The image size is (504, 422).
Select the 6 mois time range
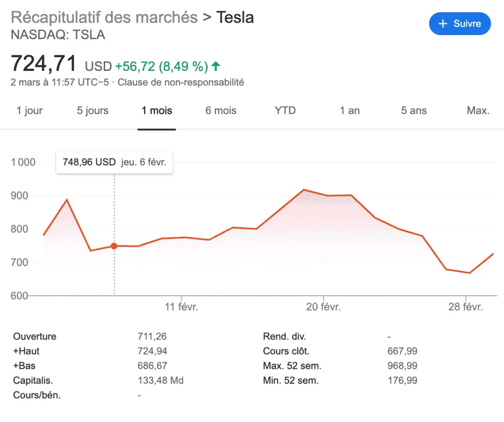220,111
